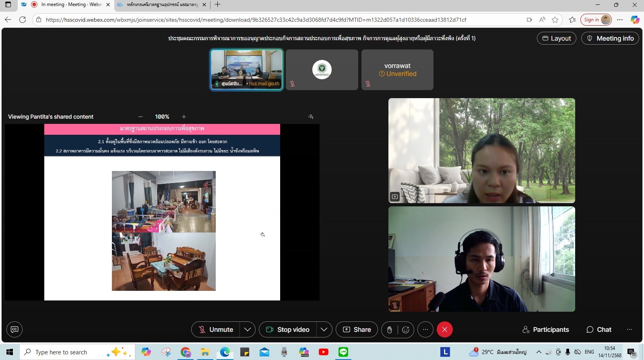Image resolution: width=644 pixels, height=360 pixels.
Task: Click the annotate pencil icon
Action: (x=311, y=117)
